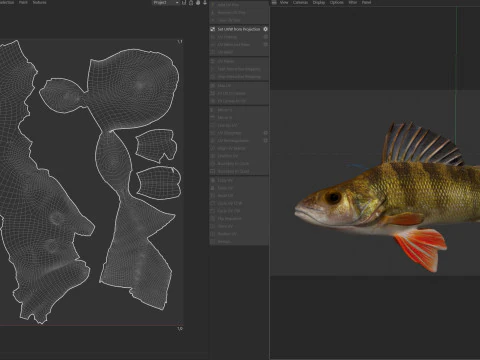Click the orange pelvic fin of the fish model
The height and width of the screenshot is (360, 480).
coord(422,247)
